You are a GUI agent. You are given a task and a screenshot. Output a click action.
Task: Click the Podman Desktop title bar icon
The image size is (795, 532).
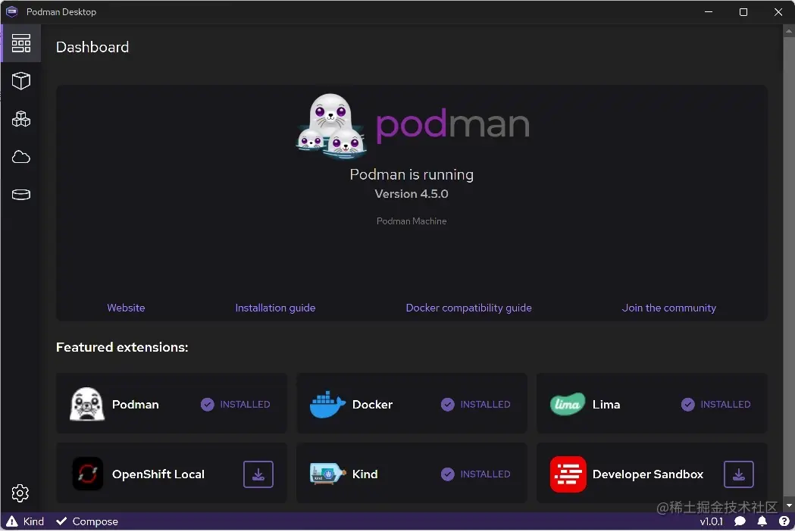tap(11, 11)
